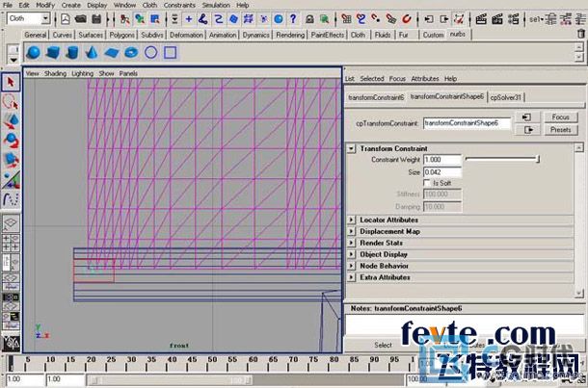588x388 pixels.
Task: Click the Constraint Weight value field
Action: (442, 160)
